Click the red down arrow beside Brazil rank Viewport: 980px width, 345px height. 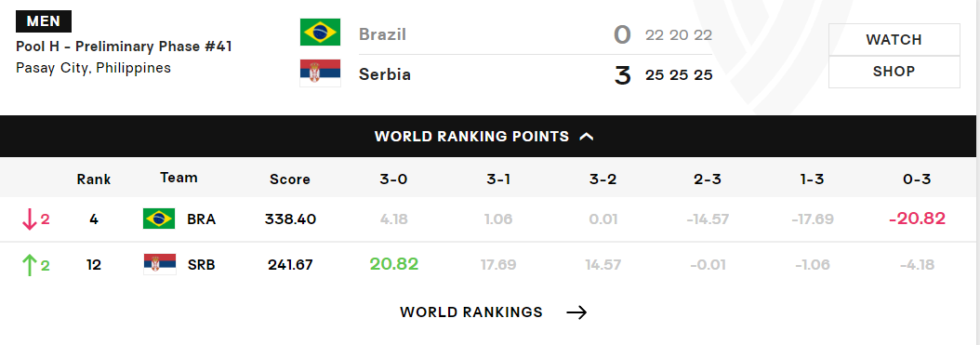[29, 219]
